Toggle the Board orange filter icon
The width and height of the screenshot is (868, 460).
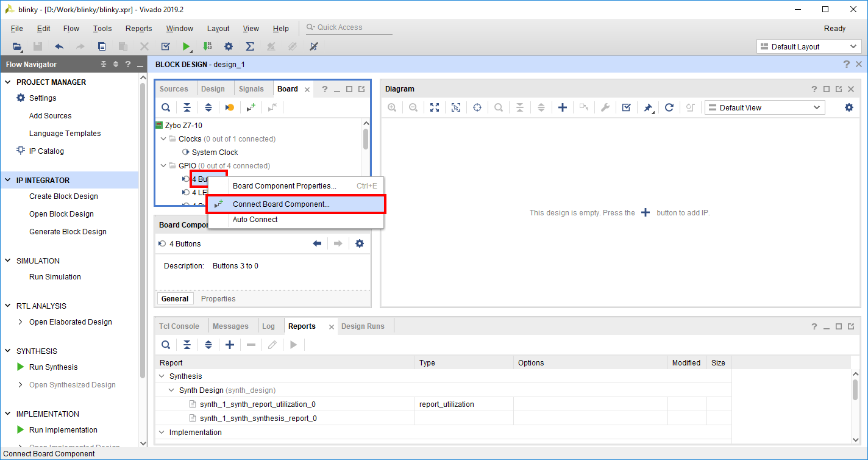pyautogui.click(x=229, y=107)
